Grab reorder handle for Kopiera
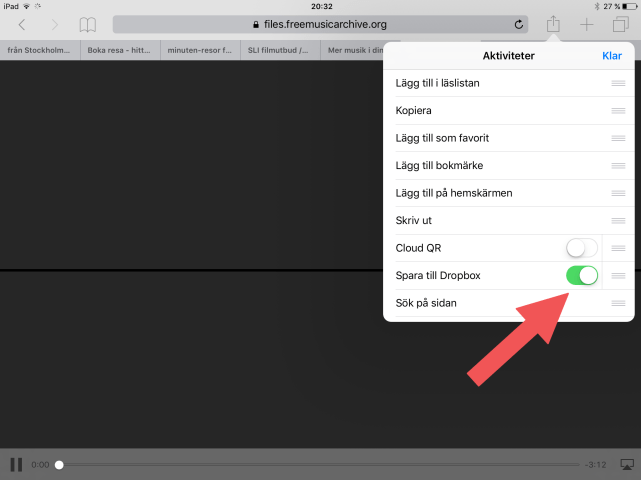Viewport: 641px width, 480px height. [618, 110]
